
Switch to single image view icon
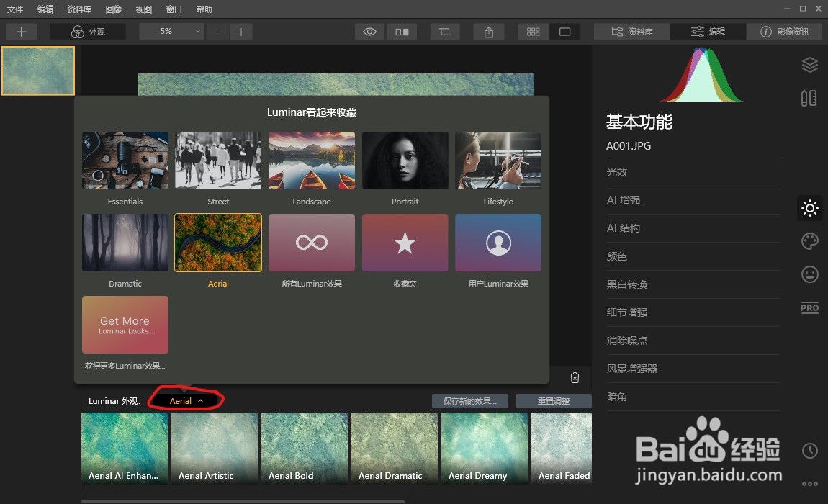(565, 32)
